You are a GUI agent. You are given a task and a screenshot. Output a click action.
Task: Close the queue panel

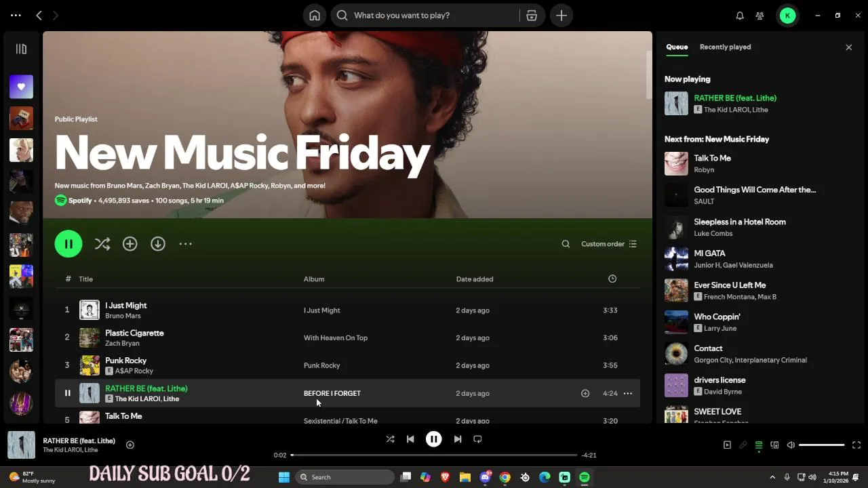pyautogui.click(x=848, y=47)
